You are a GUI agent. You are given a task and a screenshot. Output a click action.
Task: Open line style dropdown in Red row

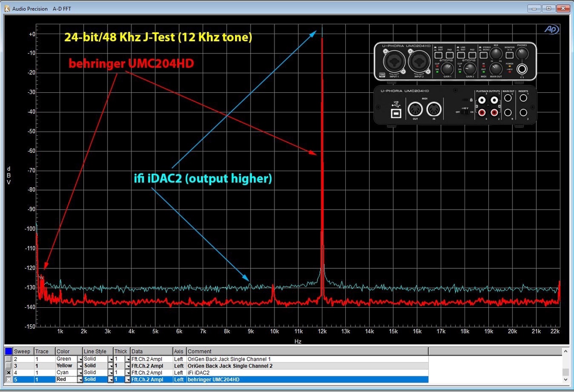tap(110, 379)
